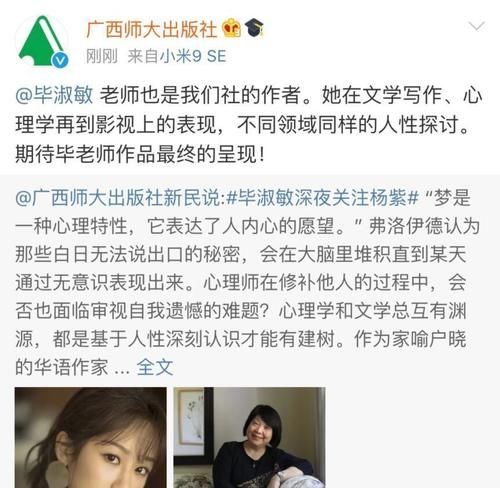Tap the blue verified badge on avatar
Viewport: 500px width, 488px height.
pos(60,60)
